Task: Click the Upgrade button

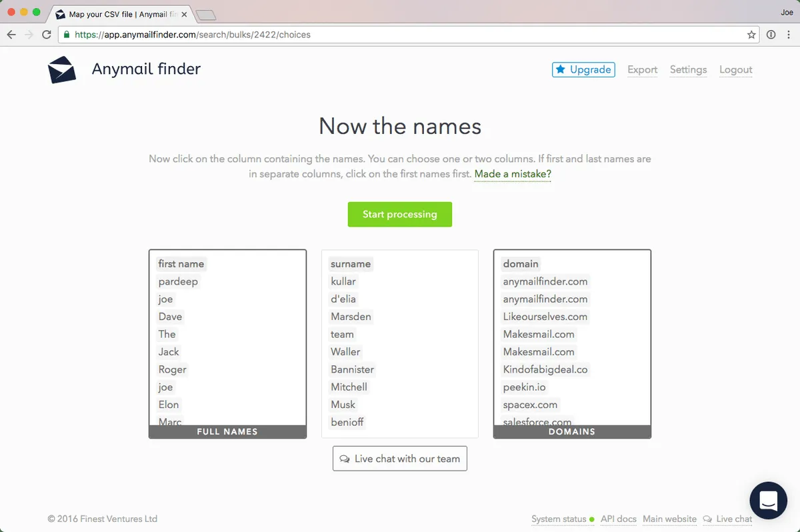Action: click(583, 69)
